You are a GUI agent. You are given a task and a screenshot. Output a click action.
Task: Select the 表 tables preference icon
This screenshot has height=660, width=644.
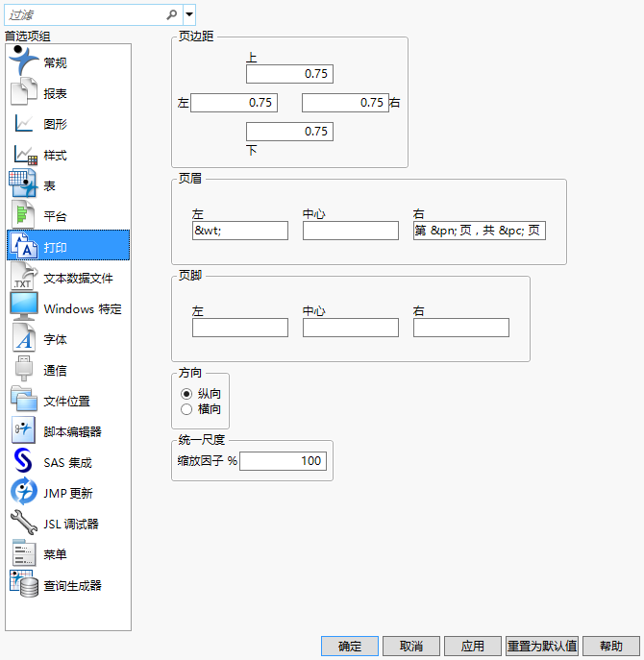click(23, 183)
